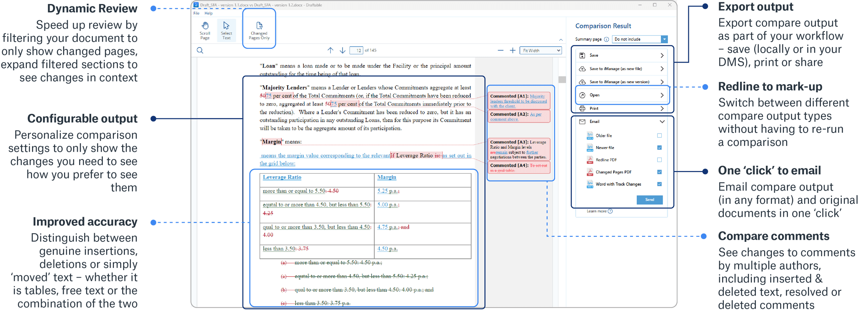
Task: Go to previous change with up arrow
Action: tap(330, 50)
